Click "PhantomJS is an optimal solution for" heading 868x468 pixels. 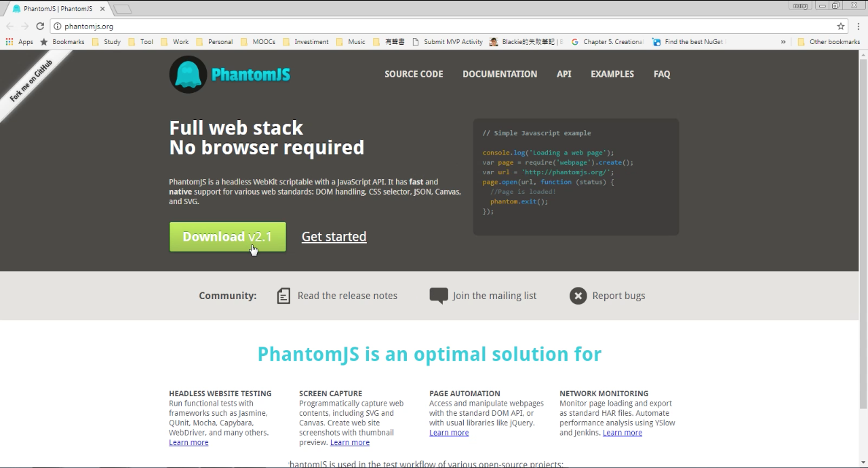point(429,354)
